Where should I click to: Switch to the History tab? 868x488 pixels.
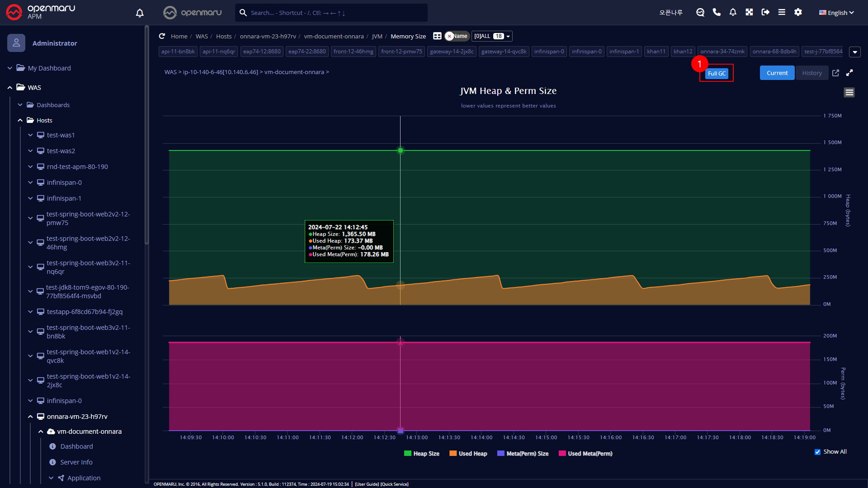811,73
